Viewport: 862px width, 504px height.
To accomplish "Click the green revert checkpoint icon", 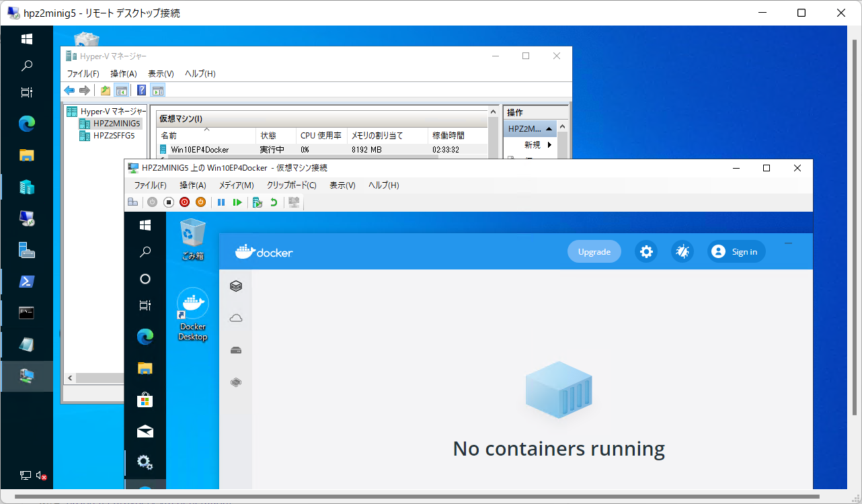I will pyautogui.click(x=274, y=202).
